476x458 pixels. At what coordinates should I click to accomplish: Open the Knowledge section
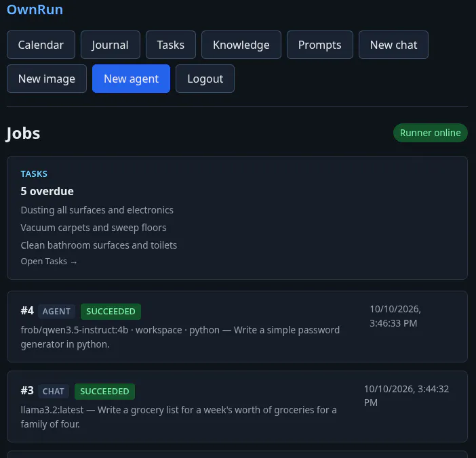pos(241,45)
